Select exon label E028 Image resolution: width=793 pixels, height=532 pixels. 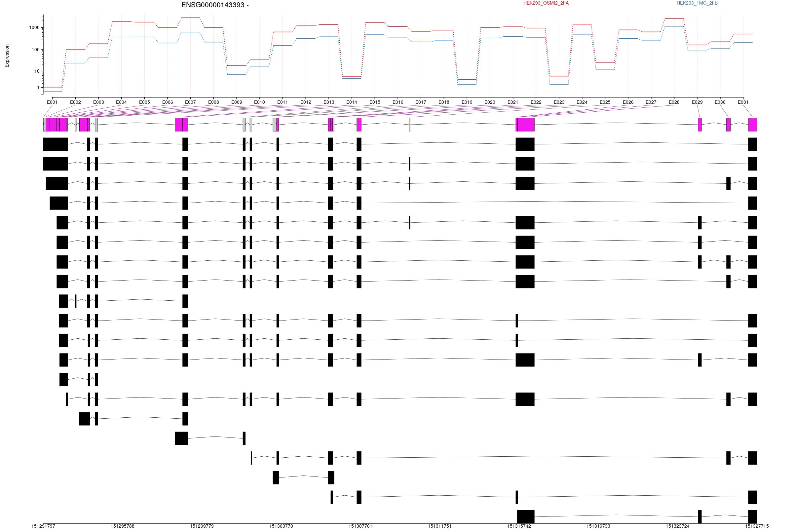[674, 102]
